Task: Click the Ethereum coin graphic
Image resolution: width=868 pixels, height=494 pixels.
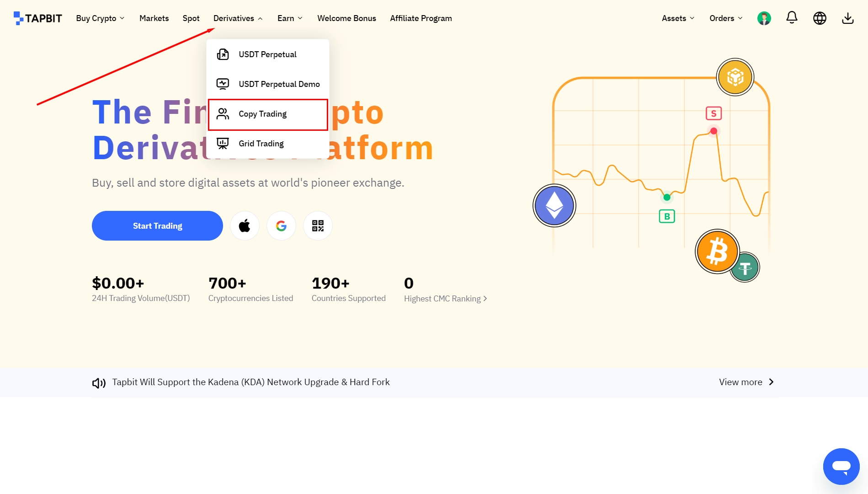Action: 554,205
